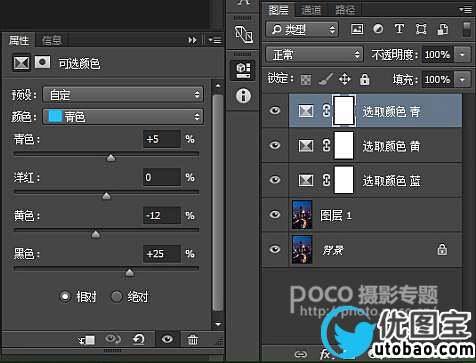Click the adjustment layer filter icon
This screenshot has width=476, height=363.
click(378, 29)
